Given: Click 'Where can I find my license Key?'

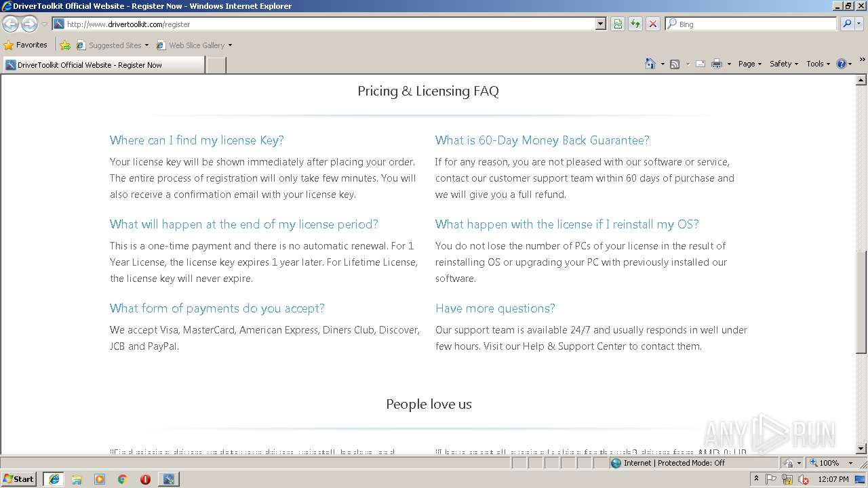Looking at the screenshot, I should (x=197, y=140).
